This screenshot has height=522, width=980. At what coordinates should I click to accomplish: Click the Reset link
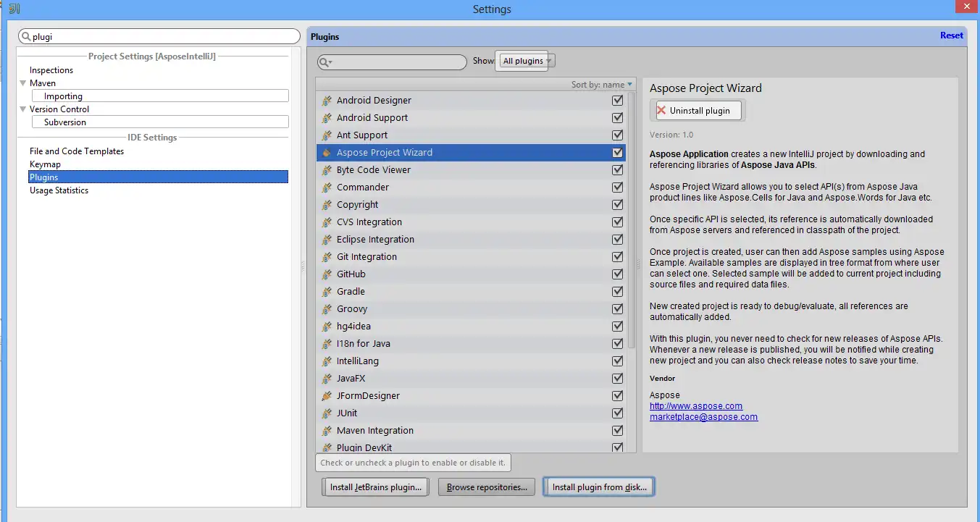point(952,35)
